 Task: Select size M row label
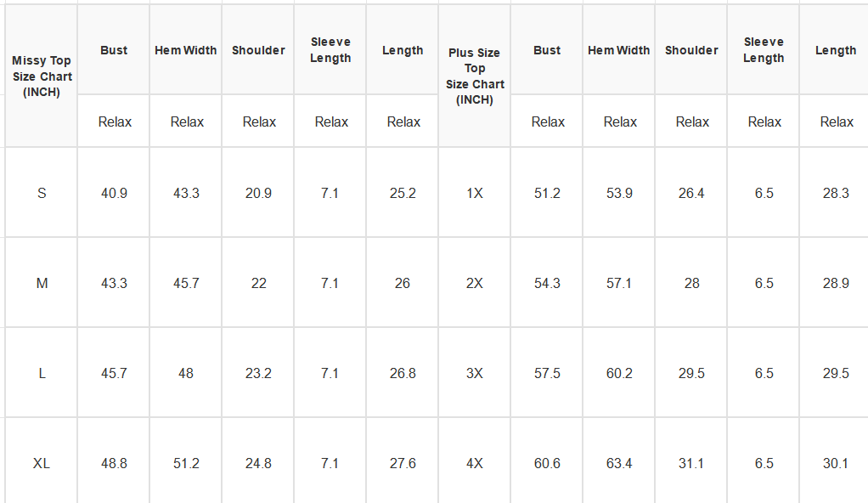(42, 283)
